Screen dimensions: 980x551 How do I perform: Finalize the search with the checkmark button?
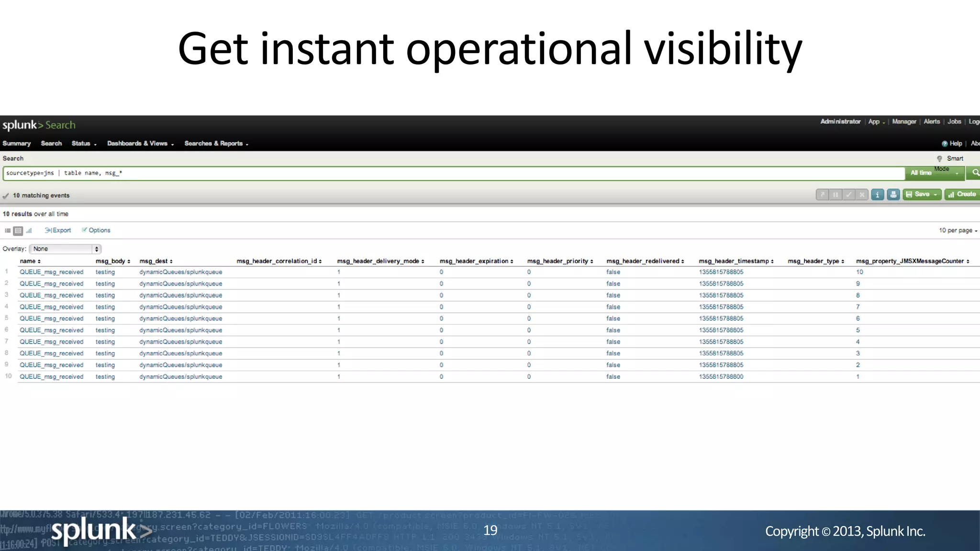pos(848,195)
